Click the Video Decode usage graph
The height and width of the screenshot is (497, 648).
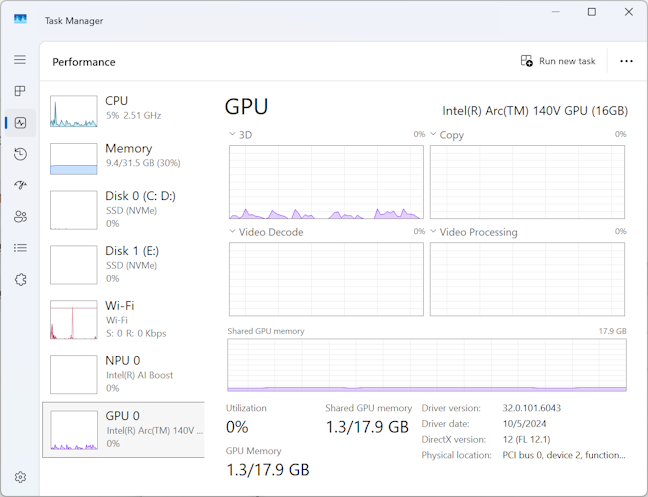(326, 279)
